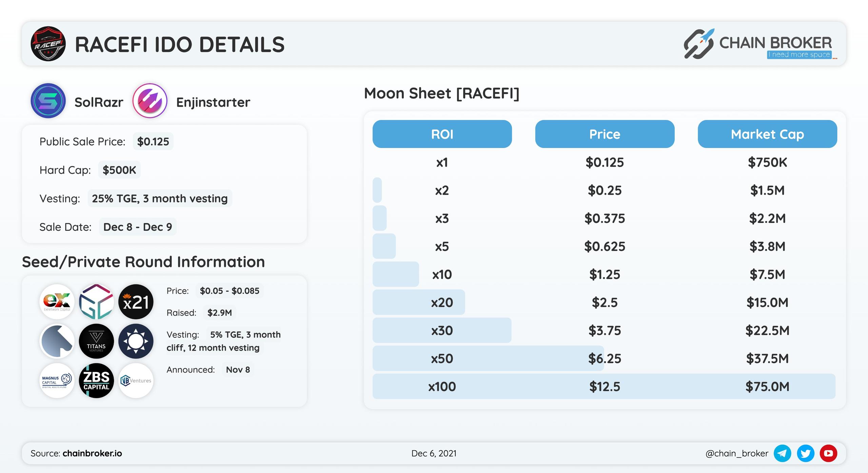Click the x21 investor logo
868x473 pixels.
click(136, 302)
